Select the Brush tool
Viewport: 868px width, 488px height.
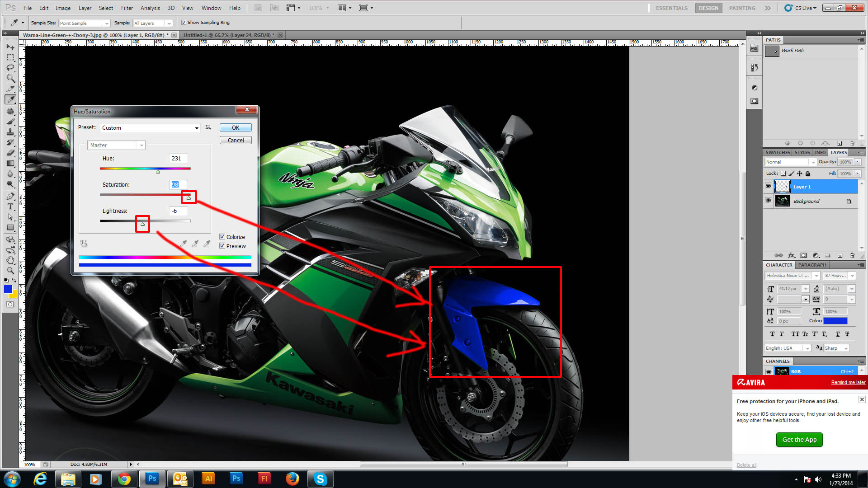10,122
